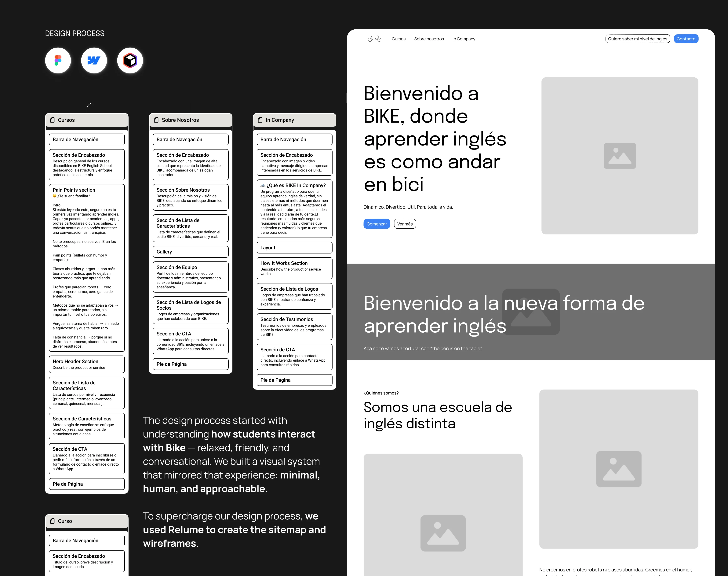Click the Layout block in In Company
728x576 pixels.
coord(294,248)
